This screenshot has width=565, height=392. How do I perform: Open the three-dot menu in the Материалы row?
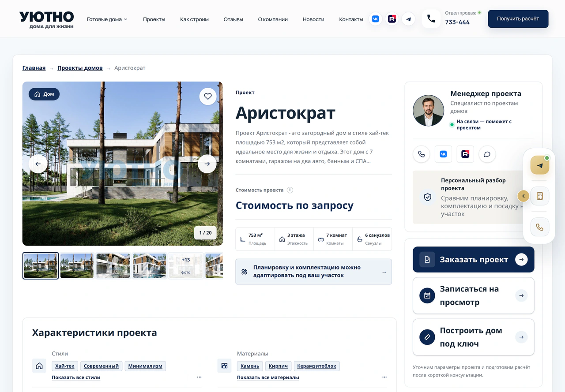(384, 377)
